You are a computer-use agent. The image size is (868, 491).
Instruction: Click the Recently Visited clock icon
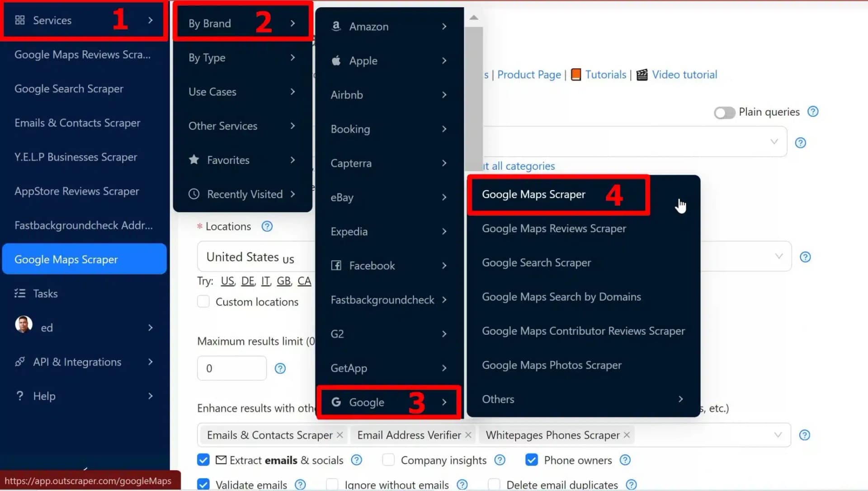click(x=194, y=194)
